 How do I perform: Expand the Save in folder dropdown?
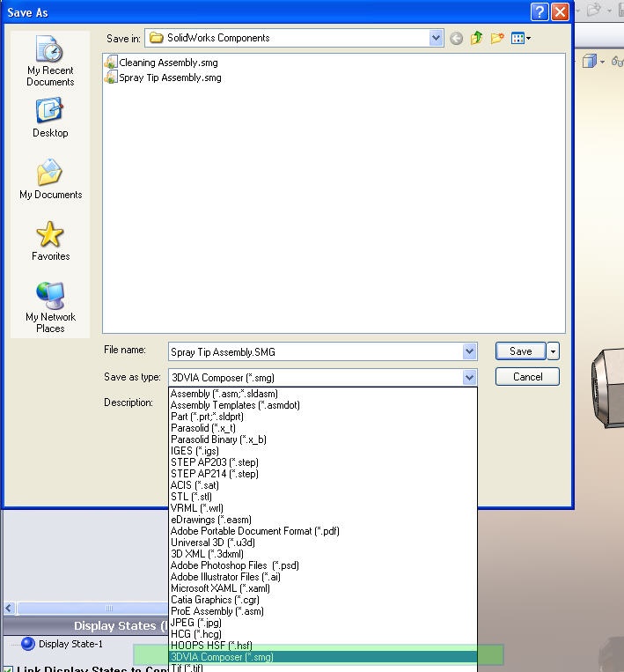(436, 38)
